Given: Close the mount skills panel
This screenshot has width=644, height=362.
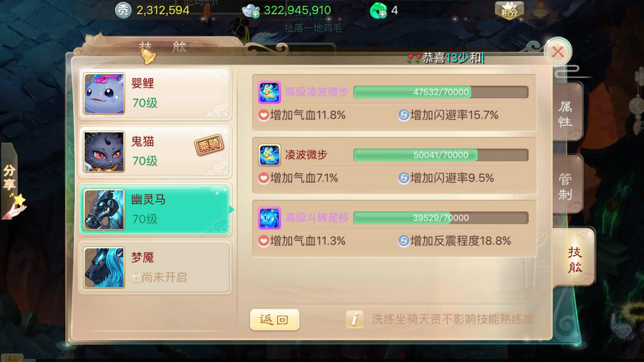Looking at the screenshot, I should [558, 52].
